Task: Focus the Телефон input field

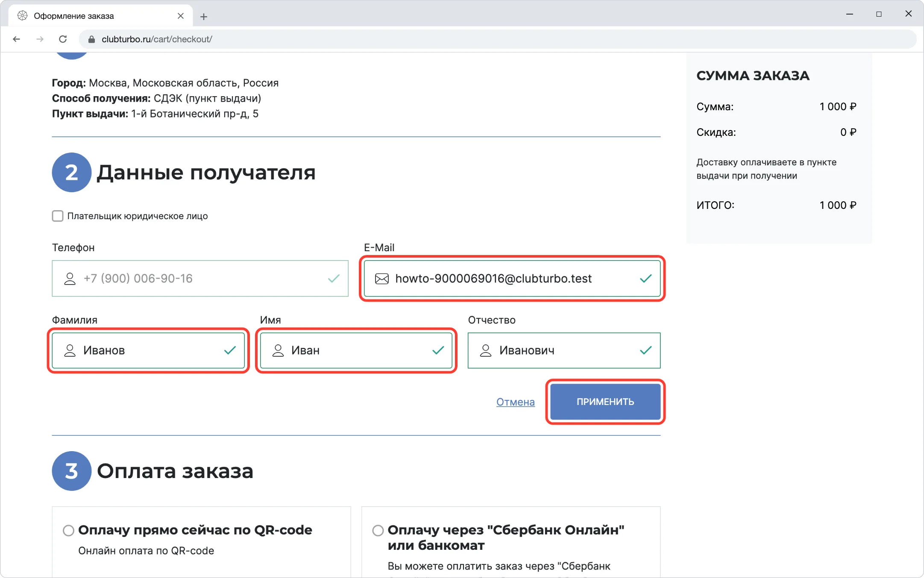Action: 200,279
